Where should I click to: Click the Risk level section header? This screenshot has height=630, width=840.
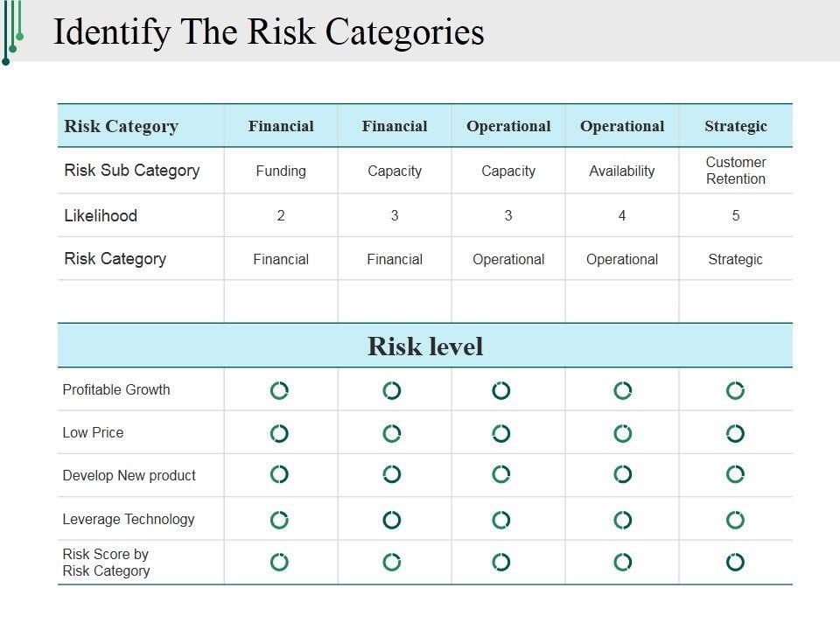(425, 346)
